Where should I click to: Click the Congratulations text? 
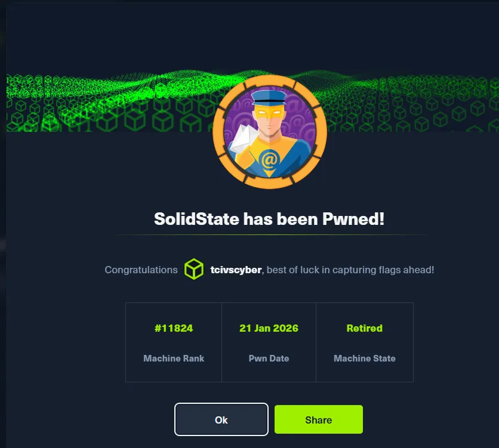[x=141, y=270]
